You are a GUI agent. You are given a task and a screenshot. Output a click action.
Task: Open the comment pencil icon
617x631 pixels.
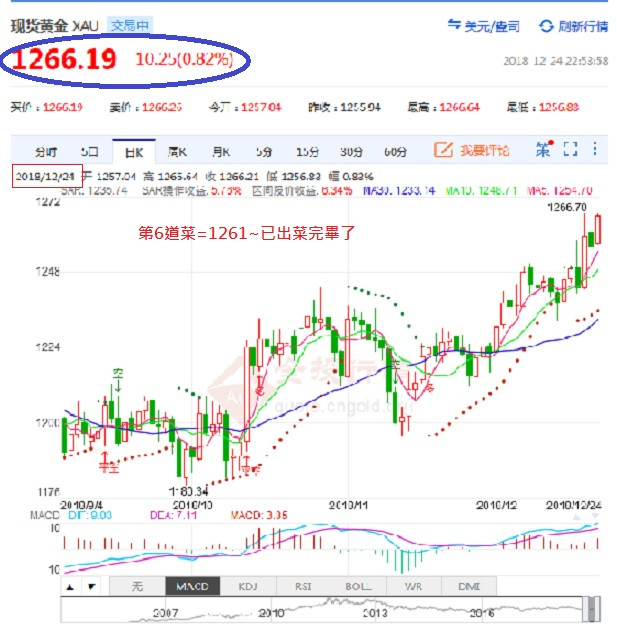[444, 150]
